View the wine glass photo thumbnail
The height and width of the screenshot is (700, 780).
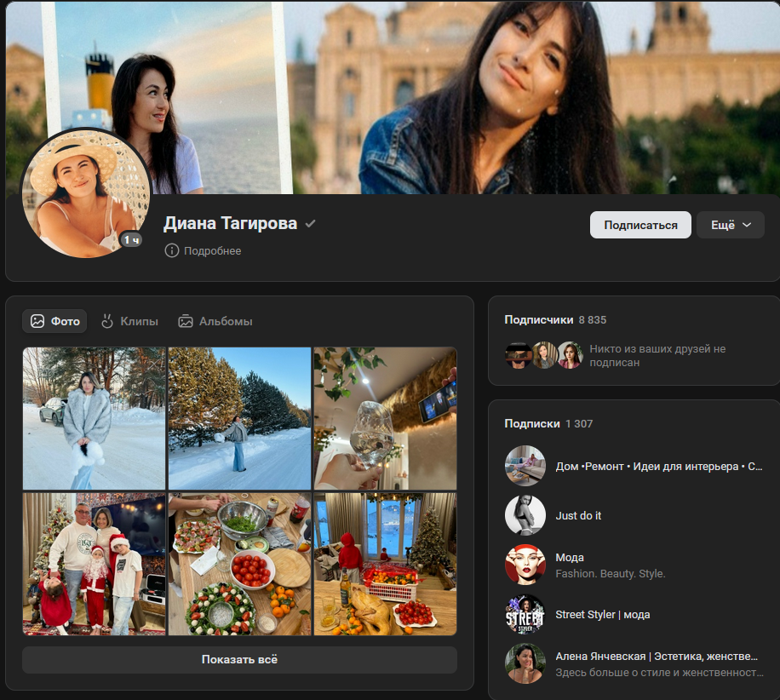click(385, 418)
